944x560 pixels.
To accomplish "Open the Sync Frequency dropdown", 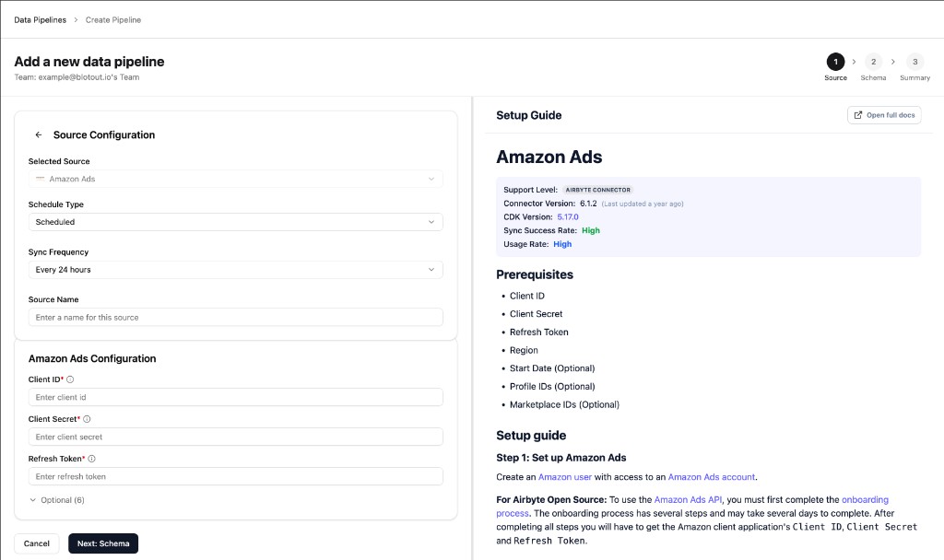I will (235, 270).
